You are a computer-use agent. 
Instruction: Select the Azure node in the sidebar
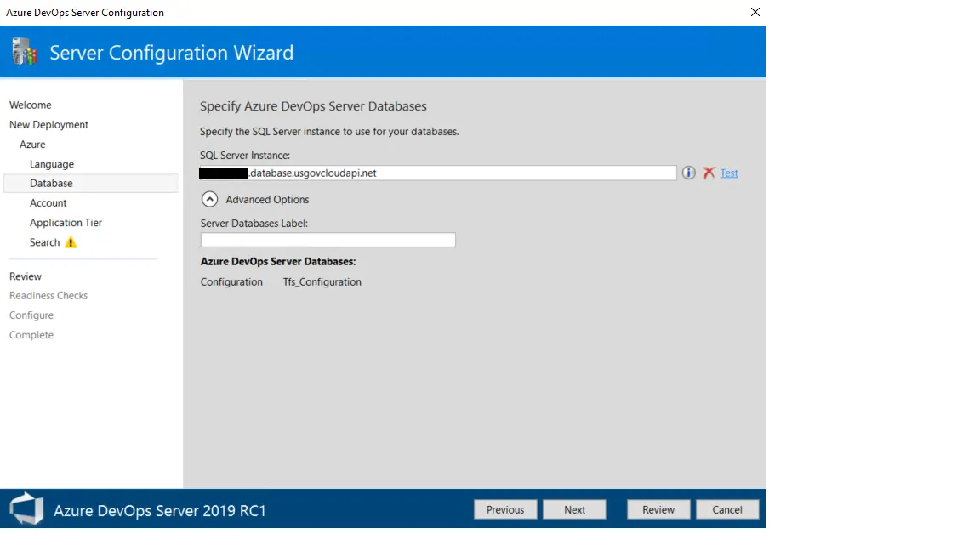32,145
